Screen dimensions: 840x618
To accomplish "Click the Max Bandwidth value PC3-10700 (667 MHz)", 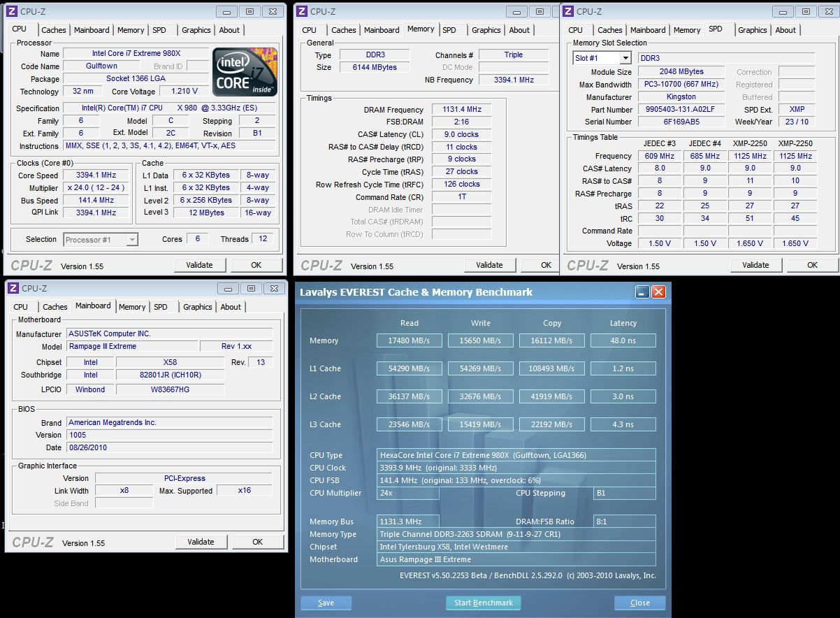I will [681, 85].
